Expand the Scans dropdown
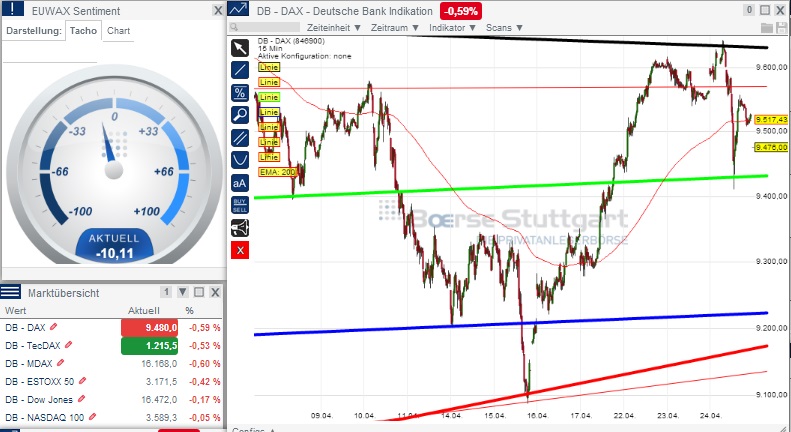This screenshot has height=432, width=791. (504, 28)
